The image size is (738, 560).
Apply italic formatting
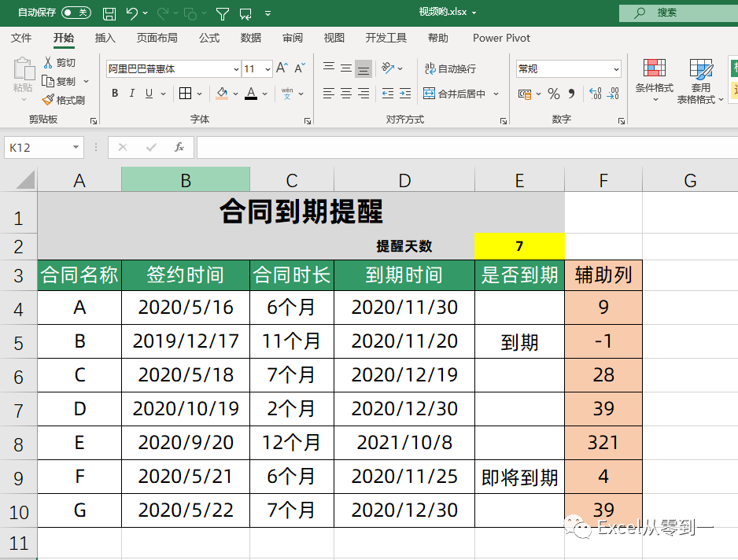[x=132, y=92]
